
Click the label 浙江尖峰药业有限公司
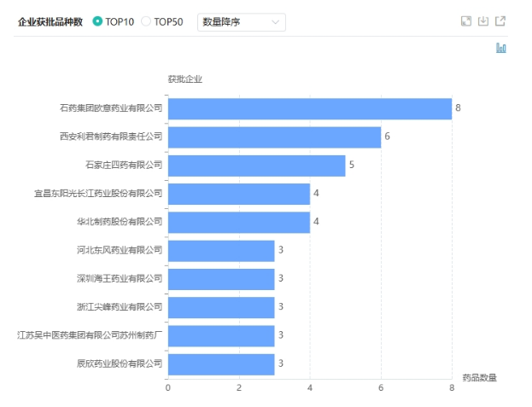point(120,307)
